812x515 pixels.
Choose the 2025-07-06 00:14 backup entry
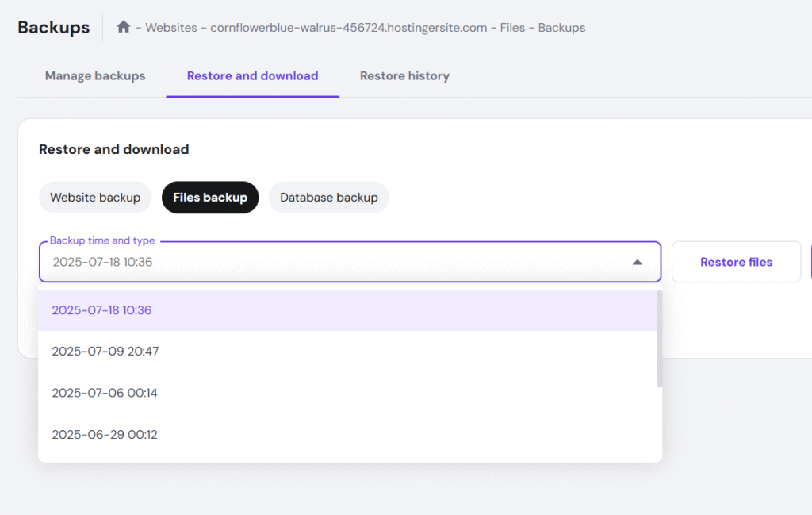pos(105,393)
